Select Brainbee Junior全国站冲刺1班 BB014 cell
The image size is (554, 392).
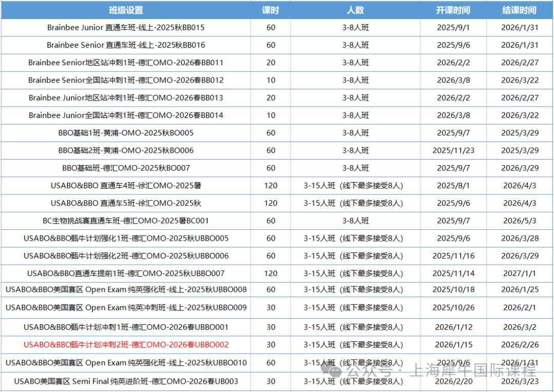click(x=126, y=115)
